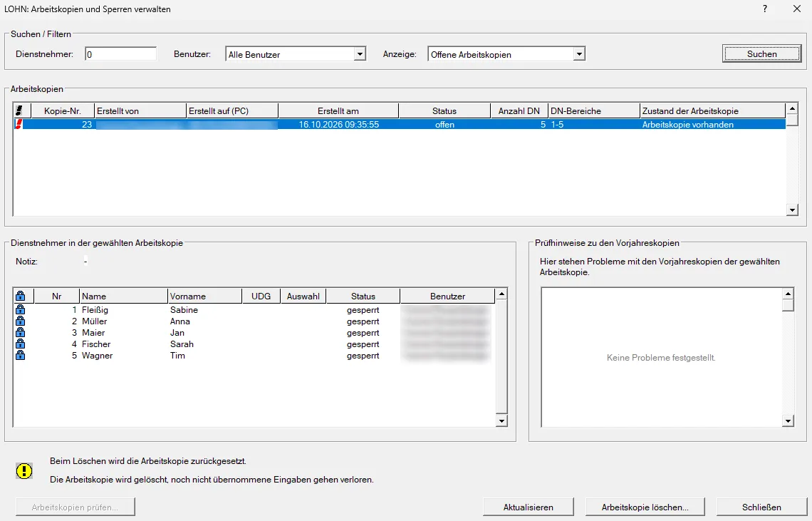Click the Benutzer column header in employee list
The width and height of the screenshot is (812, 521).
point(447,296)
